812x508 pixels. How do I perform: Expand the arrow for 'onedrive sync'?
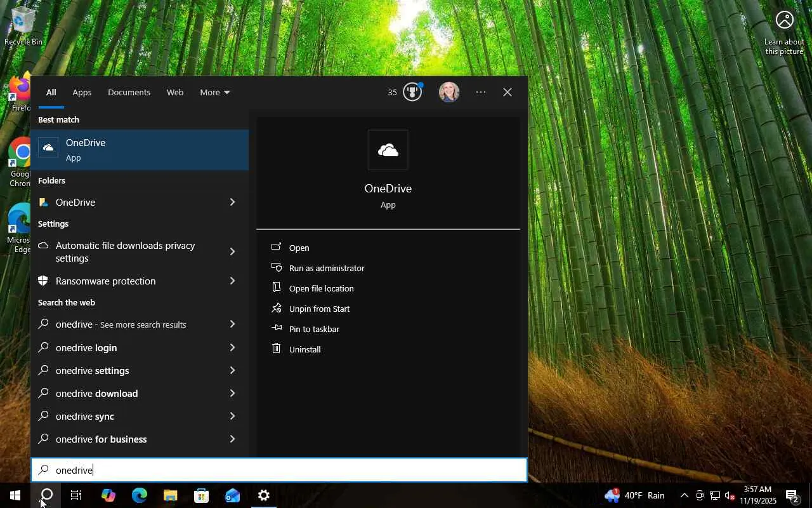(x=233, y=416)
